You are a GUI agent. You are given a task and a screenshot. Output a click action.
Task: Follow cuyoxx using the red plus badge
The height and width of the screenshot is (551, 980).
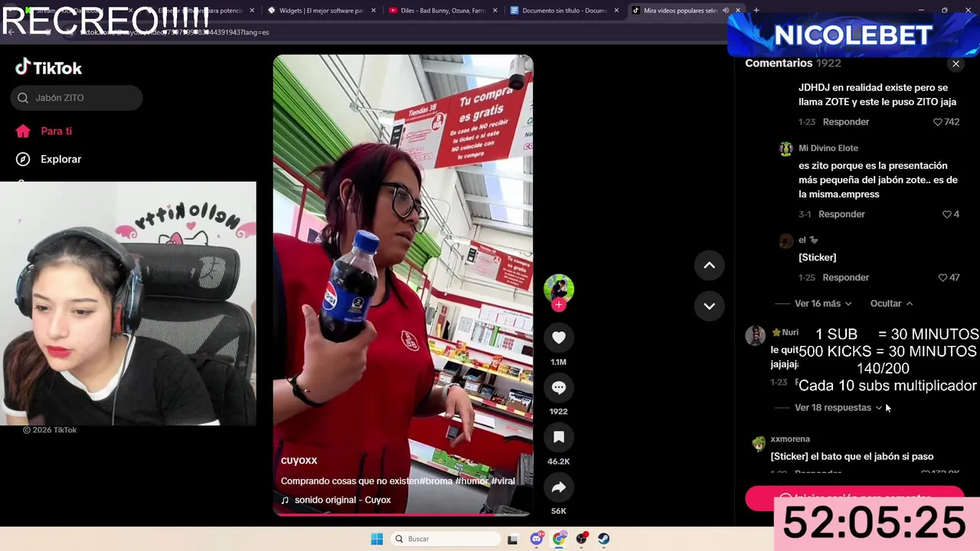click(x=559, y=305)
